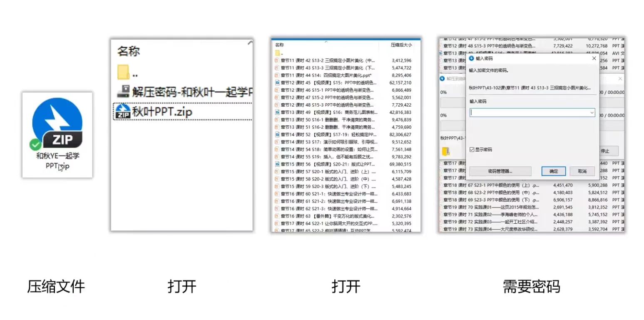Open parent folder icon below 名称 in second panel

(x=124, y=72)
